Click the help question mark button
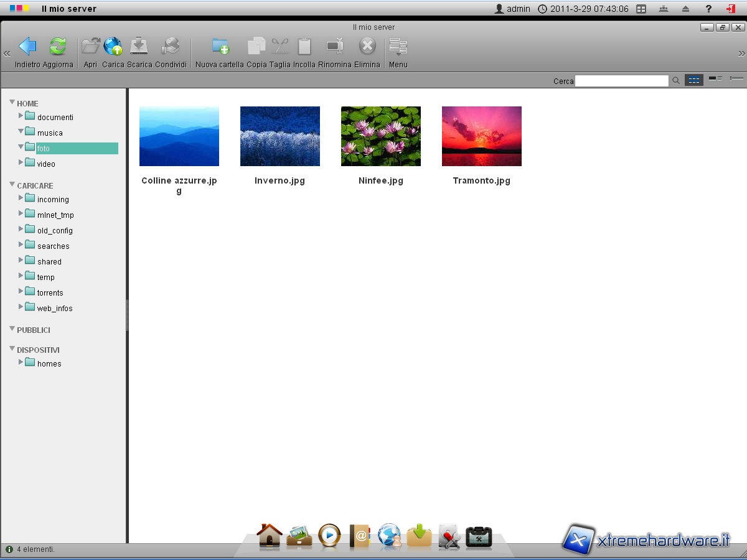The width and height of the screenshot is (747, 560). (708, 9)
